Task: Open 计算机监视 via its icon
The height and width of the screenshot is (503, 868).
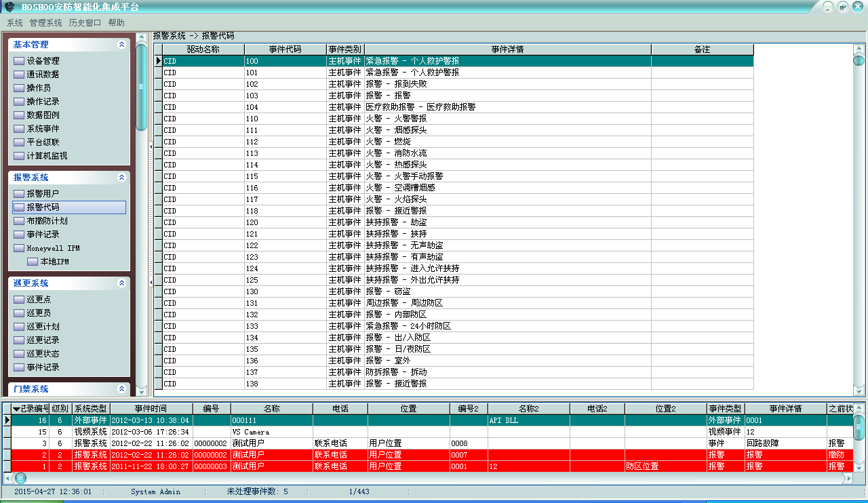Action: coord(19,156)
